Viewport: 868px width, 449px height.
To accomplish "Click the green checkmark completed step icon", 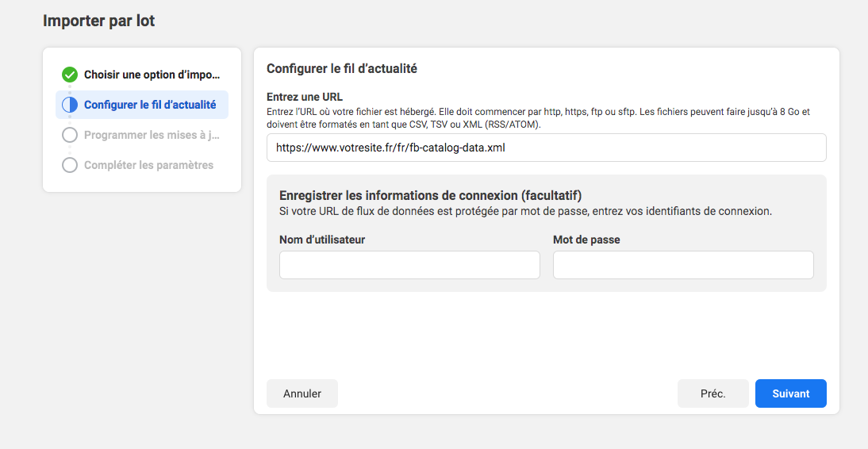I will click(70, 75).
